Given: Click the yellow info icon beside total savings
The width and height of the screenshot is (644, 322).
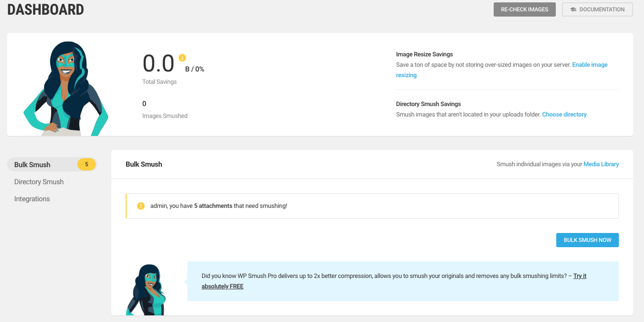Looking at the screenshot, I should 182,58.
